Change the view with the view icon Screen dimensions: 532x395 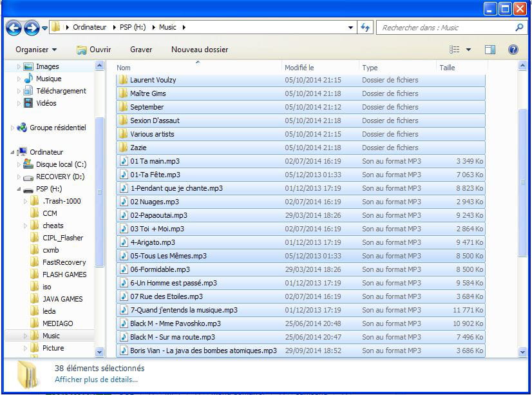click(455, 50)
